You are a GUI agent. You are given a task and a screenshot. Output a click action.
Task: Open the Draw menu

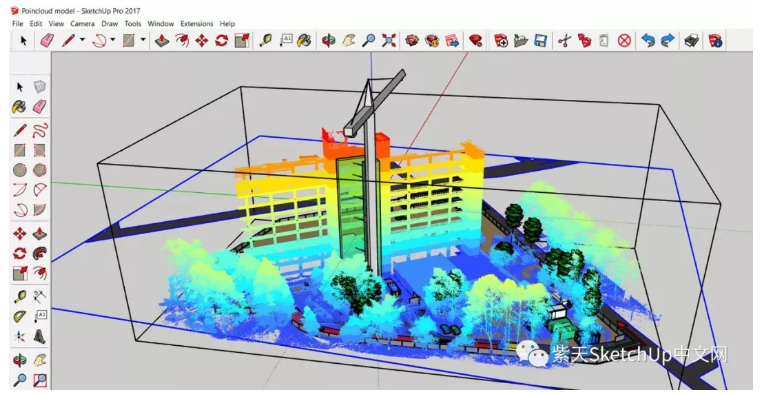click(109, 23)
